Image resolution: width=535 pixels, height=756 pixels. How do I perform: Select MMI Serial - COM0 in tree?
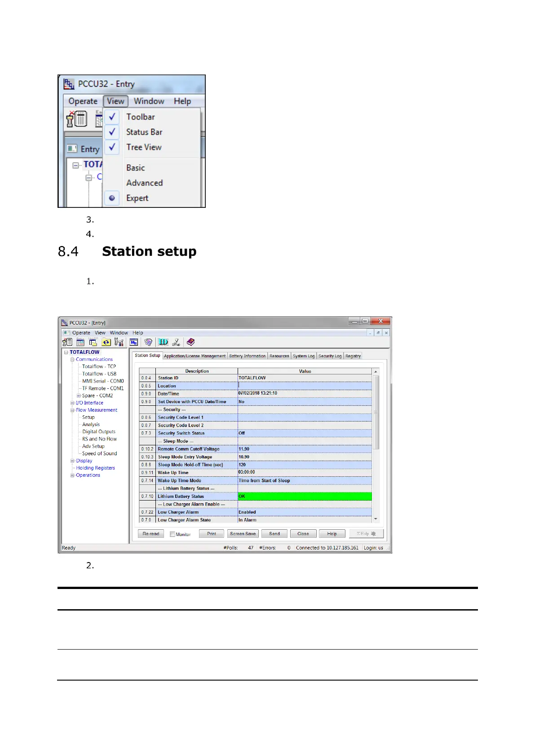pos(103,381)
